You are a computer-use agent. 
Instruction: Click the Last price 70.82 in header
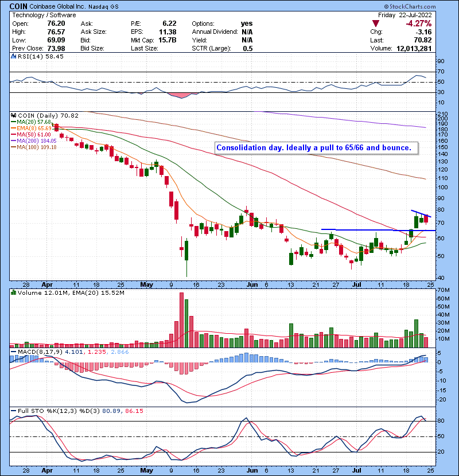click(422, 40)
